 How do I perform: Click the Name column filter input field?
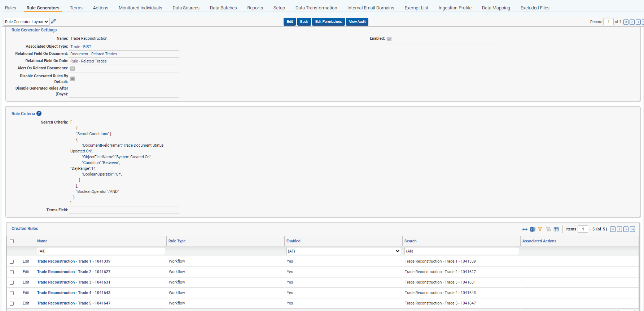coord(101,251)
